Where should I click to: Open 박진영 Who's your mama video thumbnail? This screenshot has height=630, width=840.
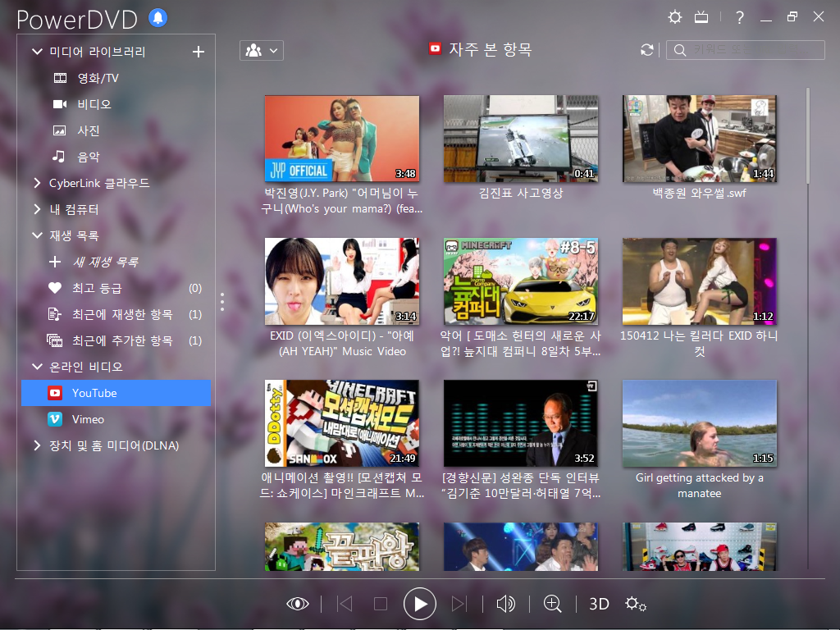click(x=342, y=139)
